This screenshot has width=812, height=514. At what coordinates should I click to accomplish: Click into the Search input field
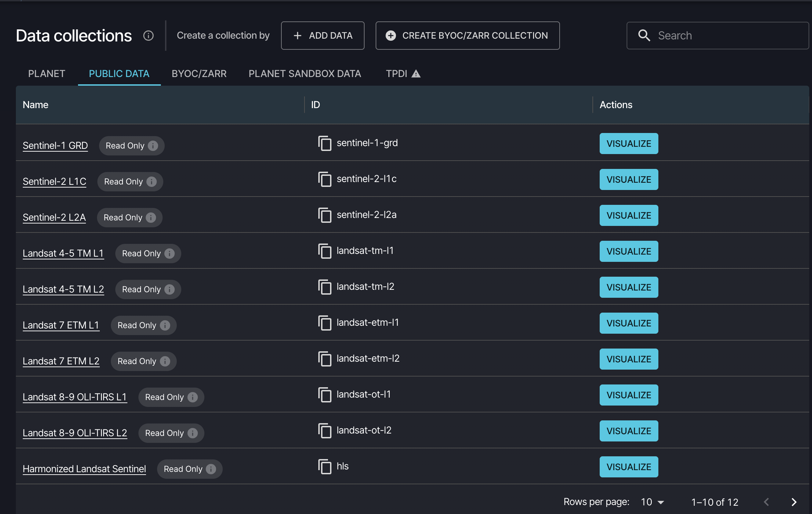point(728,36)
